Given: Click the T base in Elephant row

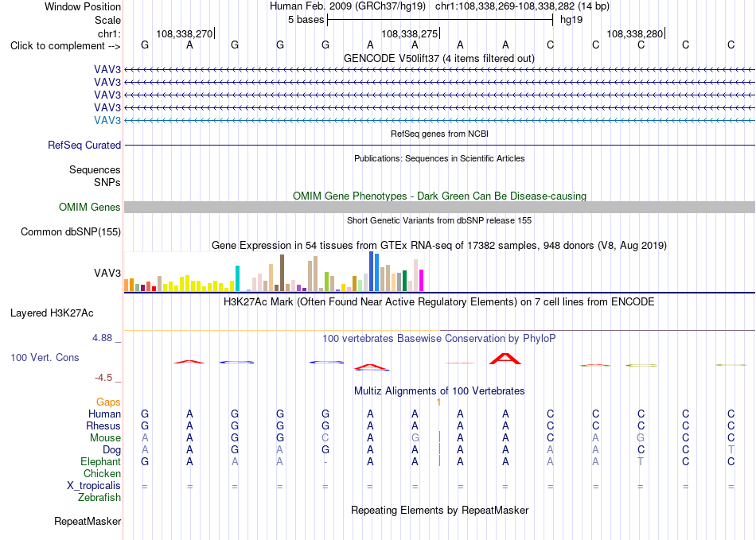Looking at the screenshot, I should [x=641, y=461].
